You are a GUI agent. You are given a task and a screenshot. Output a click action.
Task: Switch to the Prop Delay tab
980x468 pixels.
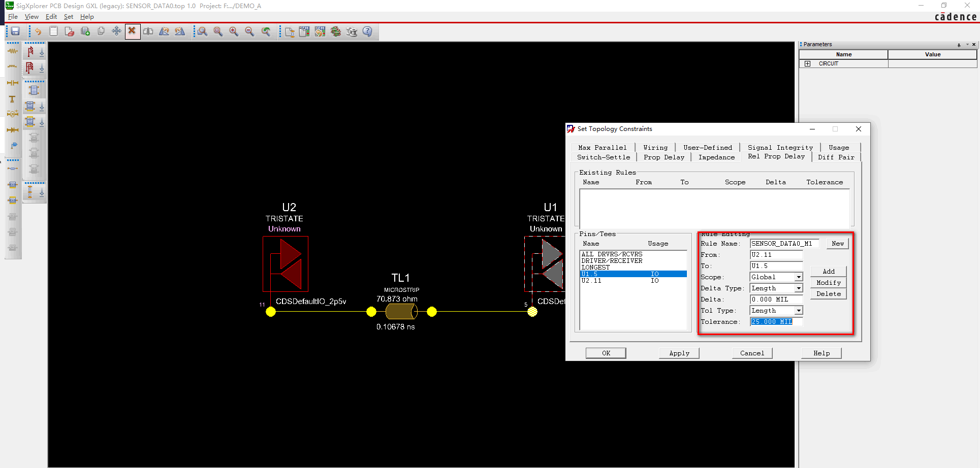point(664,157)
